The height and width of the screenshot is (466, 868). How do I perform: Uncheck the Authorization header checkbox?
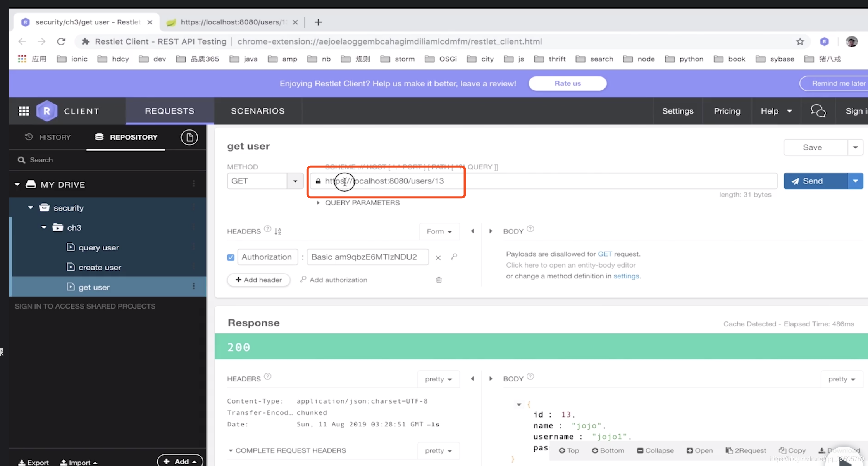point(231,257)
